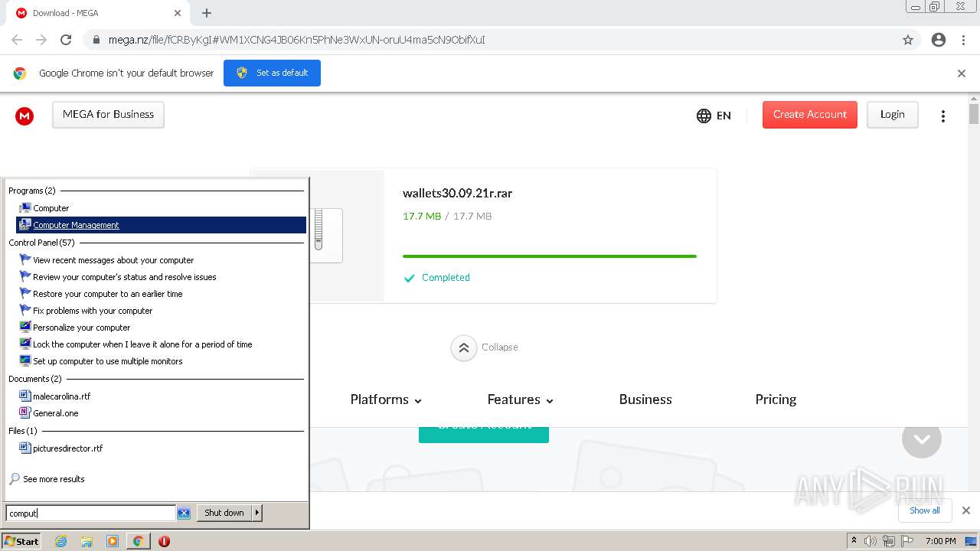Click the Programs (2) group header
Image resolution: width=980 pixels, height=551 pixels.
(32, 191)
